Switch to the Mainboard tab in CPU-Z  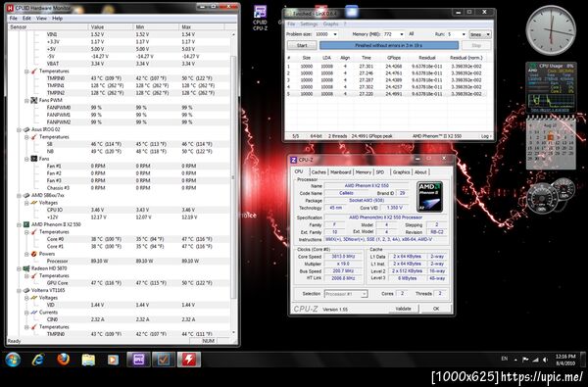coord(340,172)
